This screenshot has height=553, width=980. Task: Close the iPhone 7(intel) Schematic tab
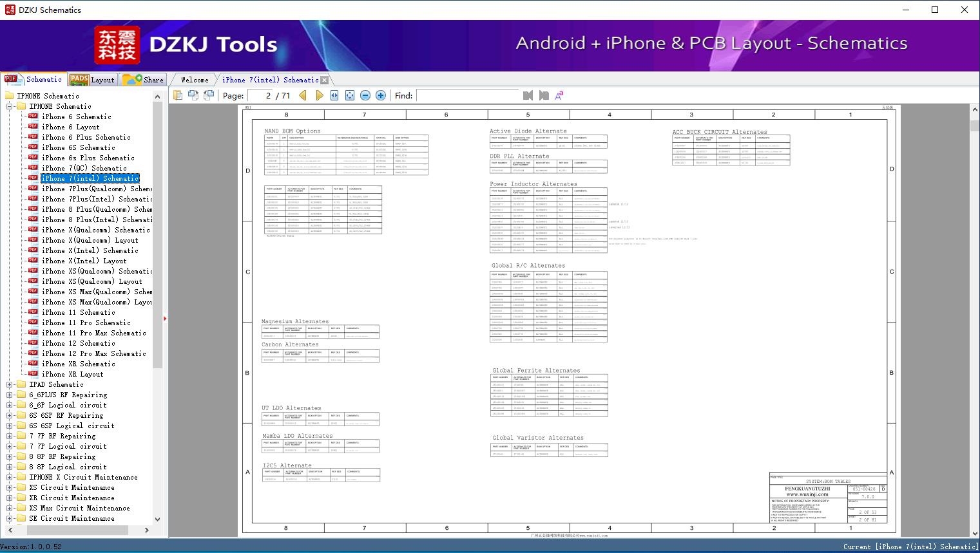tap(325, 80)
